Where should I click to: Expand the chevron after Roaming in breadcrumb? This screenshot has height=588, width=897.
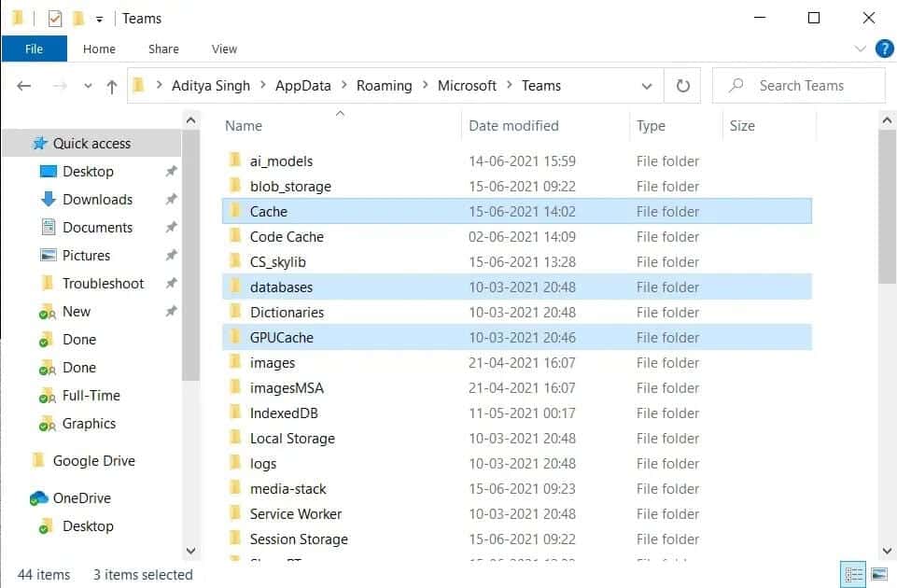coord(425,85)
